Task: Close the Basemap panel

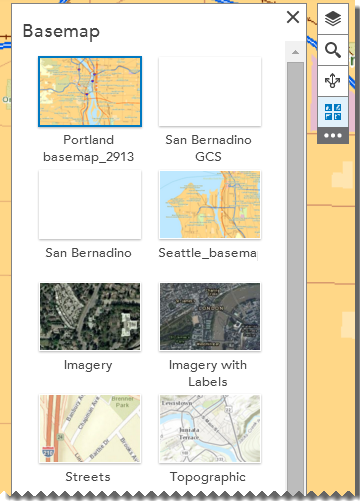Action: pyautogui.click(x=293, y=17)
